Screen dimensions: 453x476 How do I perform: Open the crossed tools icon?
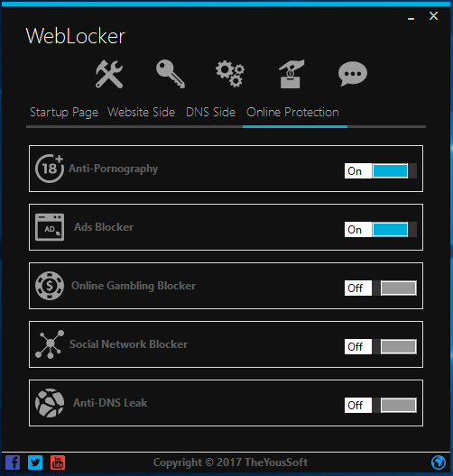109,74
